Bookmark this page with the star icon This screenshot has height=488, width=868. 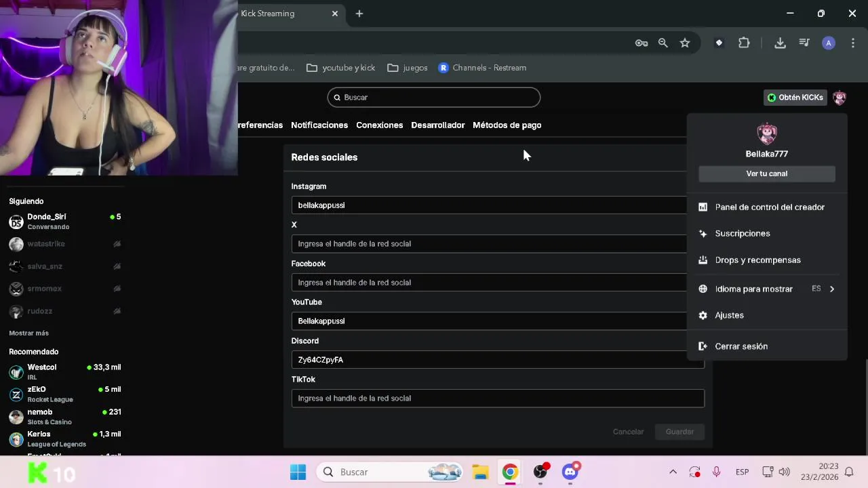click(x=685, y=43)
